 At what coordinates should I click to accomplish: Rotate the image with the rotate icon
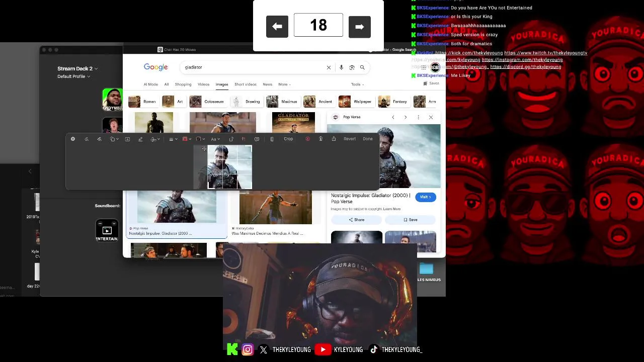(x=231, y=139)
